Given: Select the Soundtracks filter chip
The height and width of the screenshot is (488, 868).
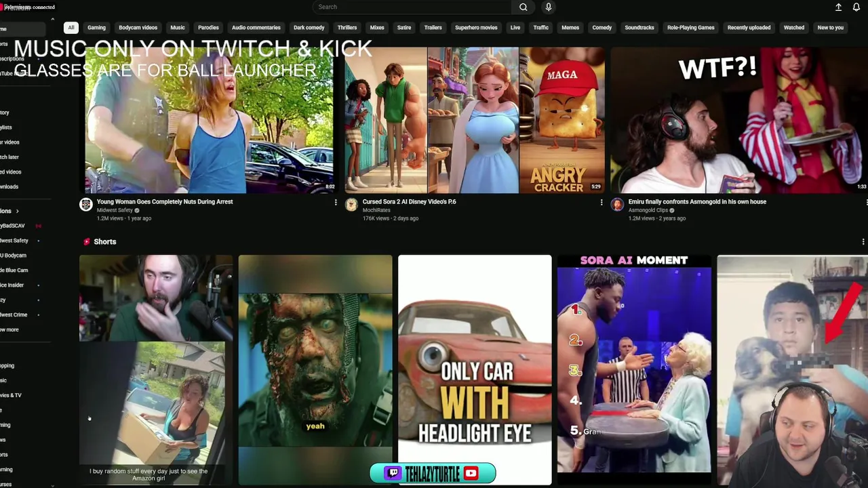Looking at the screenshot, I should click(639, 28).
